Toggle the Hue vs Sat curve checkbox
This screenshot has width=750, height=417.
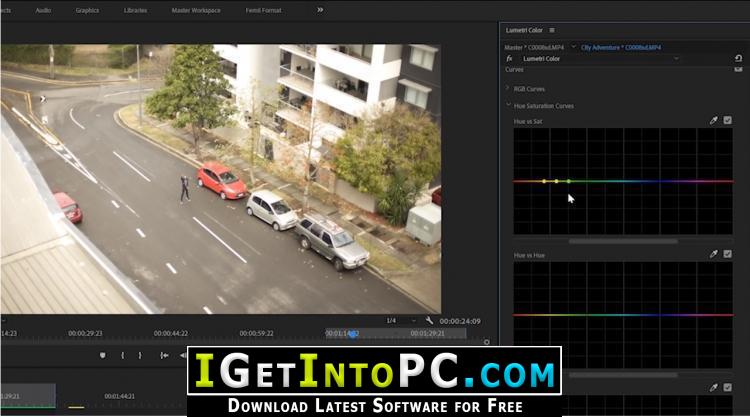[728, 121]
